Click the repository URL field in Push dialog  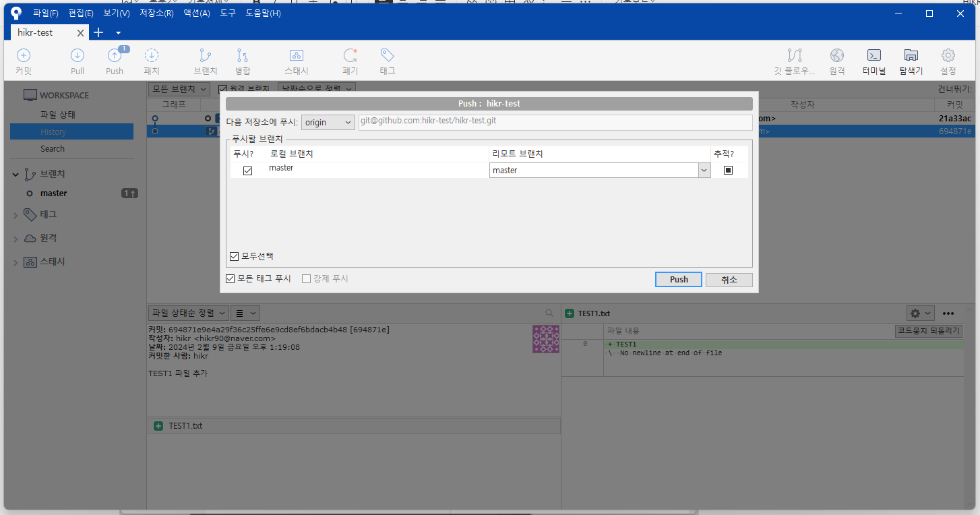(555, 122)
